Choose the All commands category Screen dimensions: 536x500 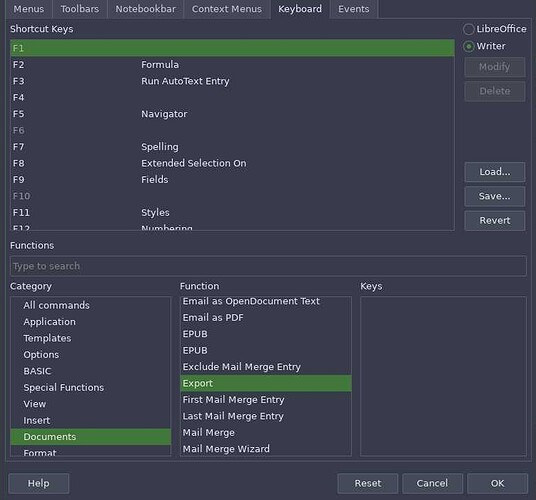pyautogui.click(x=91, y=305)
